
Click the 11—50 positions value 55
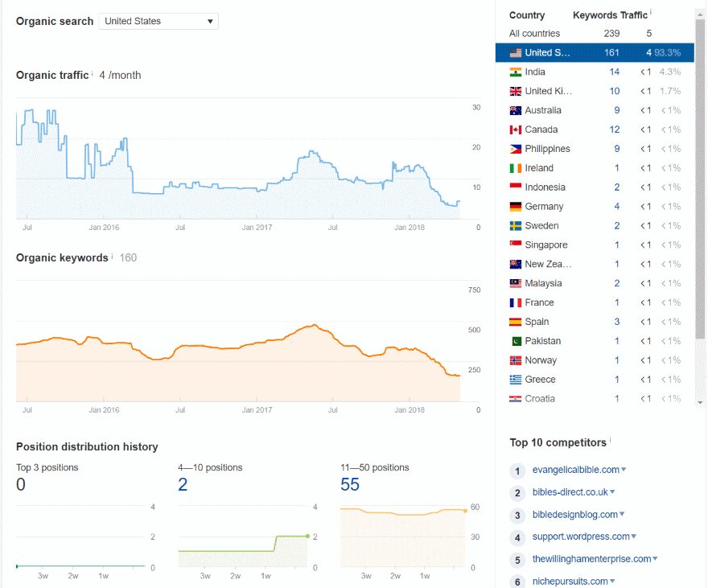350,485
